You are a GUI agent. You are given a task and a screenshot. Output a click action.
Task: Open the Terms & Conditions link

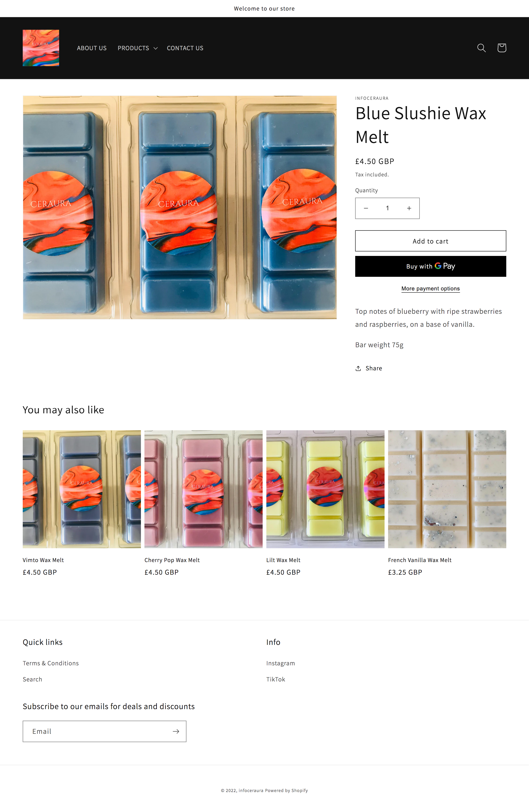pyautogui.click(x=50, y=663)
